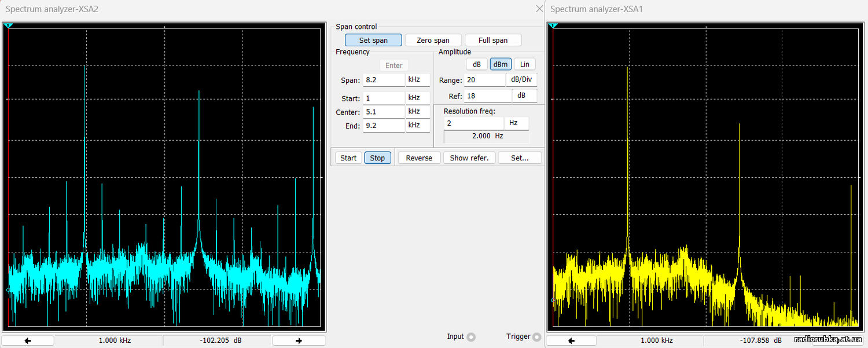Move XSA2 cursor left with arrow button
The height and width of the screenshot is (348, 868).
[x=28, y=340]
